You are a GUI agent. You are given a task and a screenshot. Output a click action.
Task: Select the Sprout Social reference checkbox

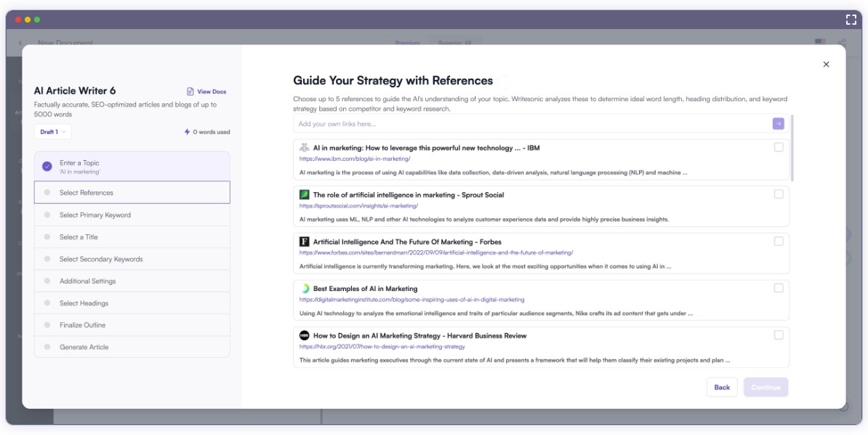click(779, 194)
